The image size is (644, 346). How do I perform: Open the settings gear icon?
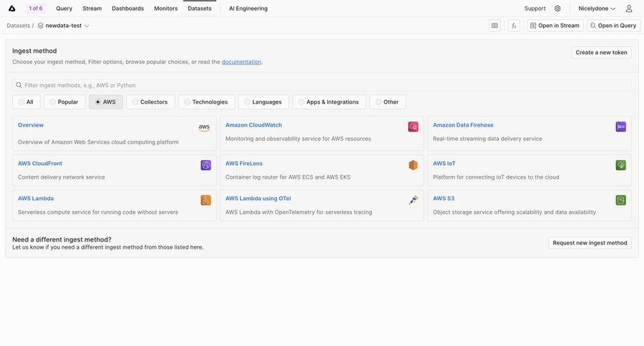point(557,8)
